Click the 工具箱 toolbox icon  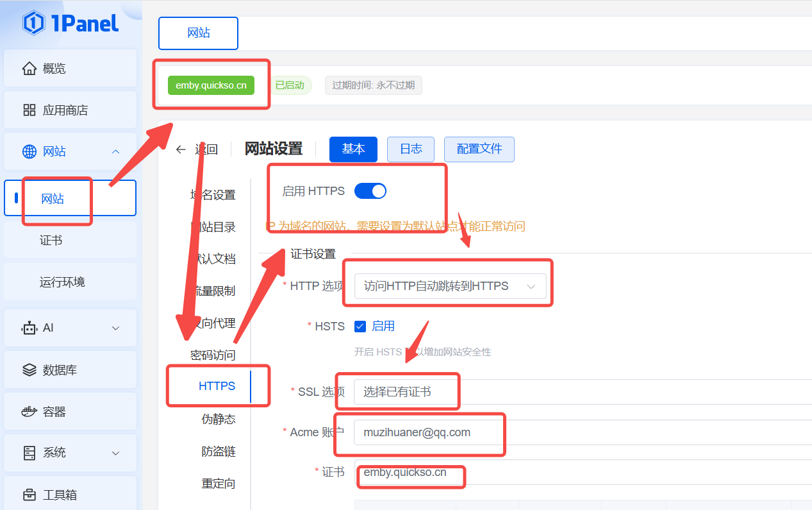(29, 495)
